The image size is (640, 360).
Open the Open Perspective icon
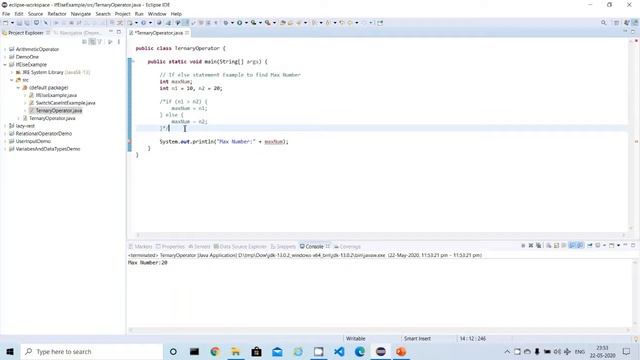point(617,23)
